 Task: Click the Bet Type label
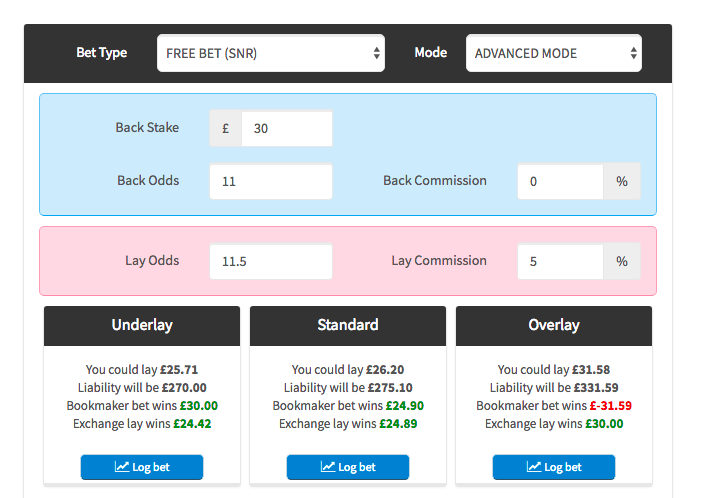[x=101, y=53]
